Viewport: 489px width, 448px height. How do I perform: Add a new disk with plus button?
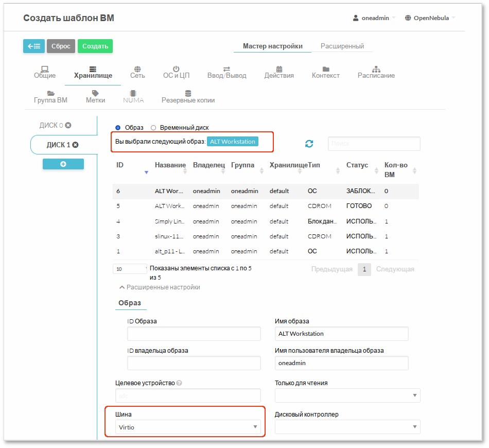coord(63,164)
